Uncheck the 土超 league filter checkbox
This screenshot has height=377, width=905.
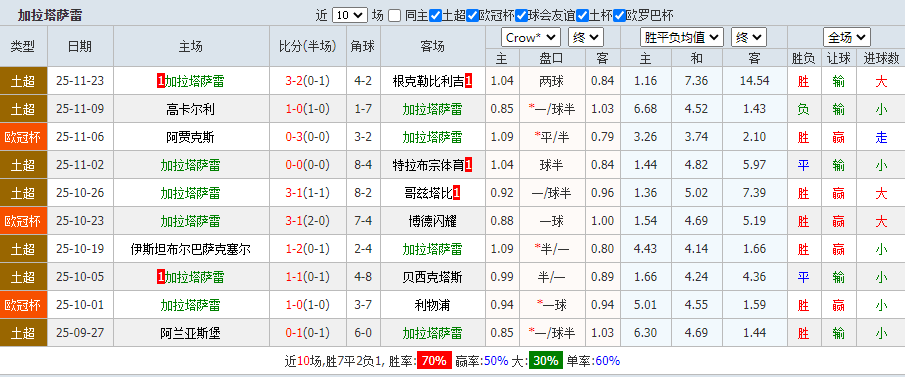click(x=436, y=16)
